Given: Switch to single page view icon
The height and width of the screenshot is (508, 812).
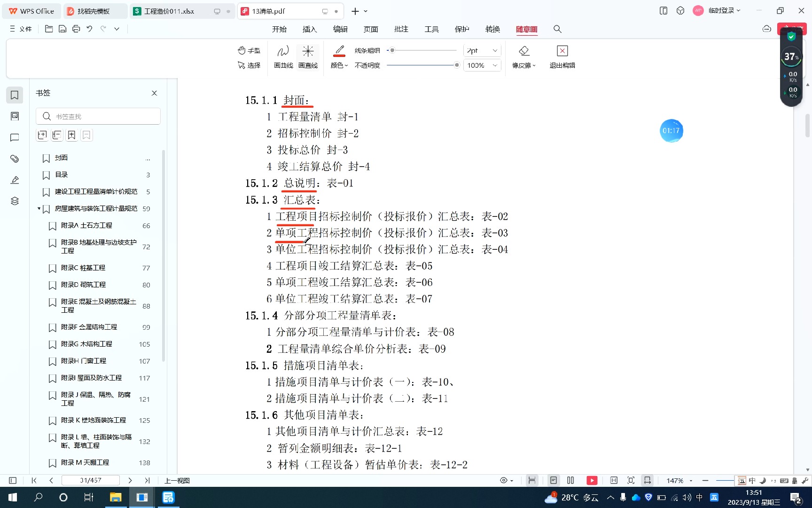Looking at the screenshot, I should (x=554, y=480).
